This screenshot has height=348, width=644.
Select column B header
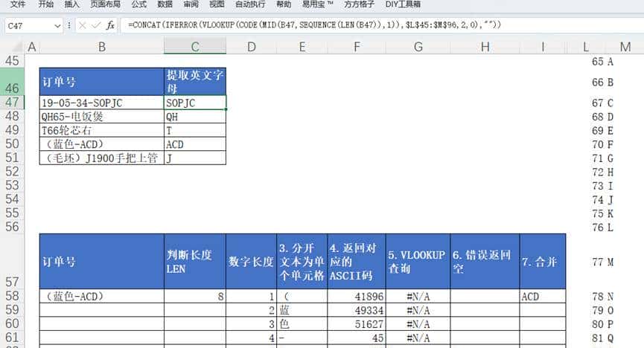(x=101, y=47)
